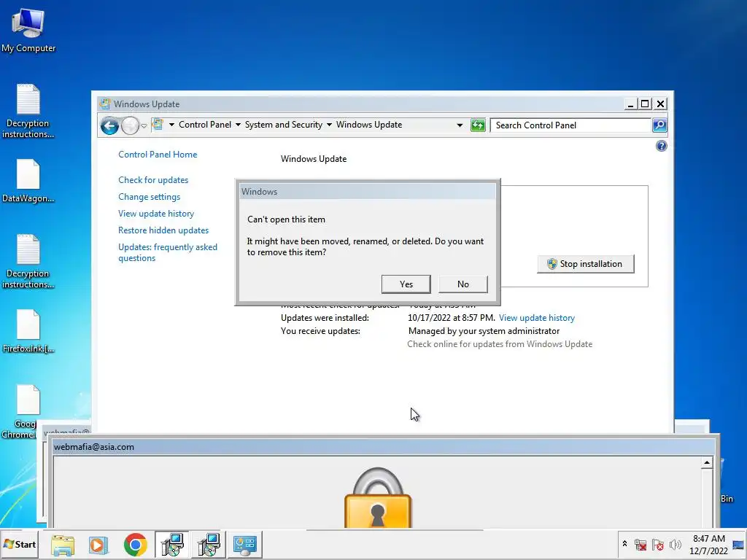Open the DataWagon desktop file
The height and width of the screenshot is (560, 747).
pyautogui.click(x=28, y=181)
